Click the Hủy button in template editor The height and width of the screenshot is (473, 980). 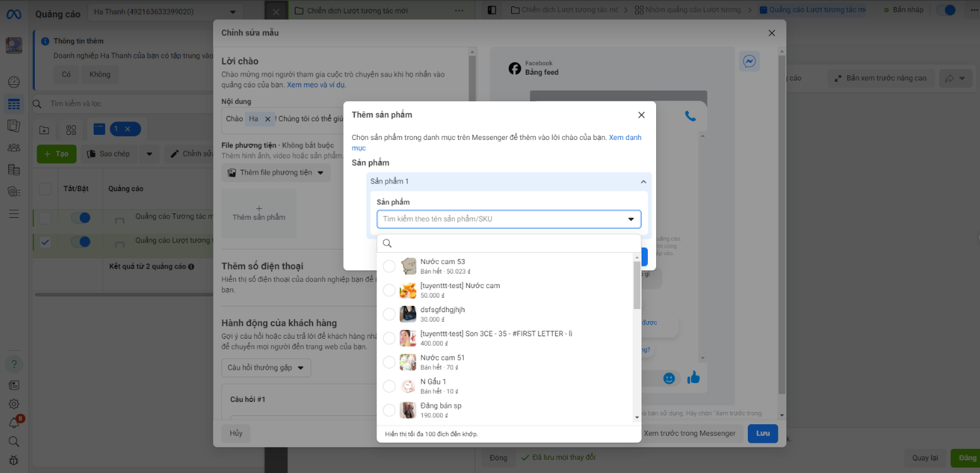[x=236, y=434]
